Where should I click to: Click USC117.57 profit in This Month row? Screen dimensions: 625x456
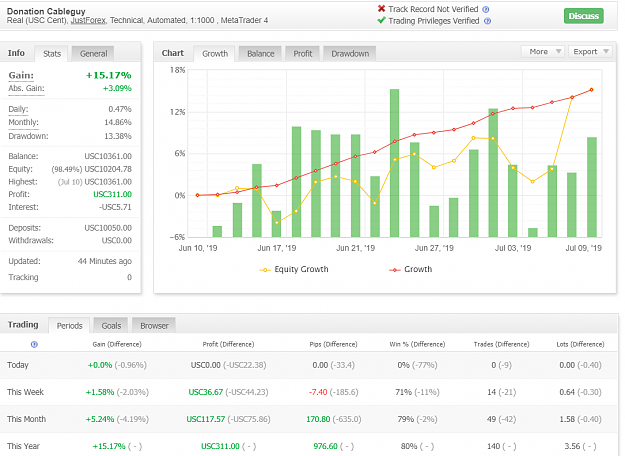[205, 419]
